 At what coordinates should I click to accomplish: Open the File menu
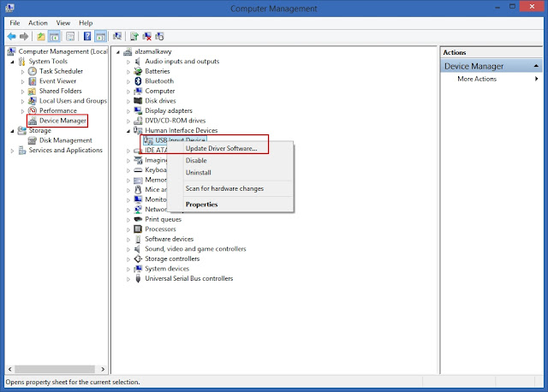[15, 23]
